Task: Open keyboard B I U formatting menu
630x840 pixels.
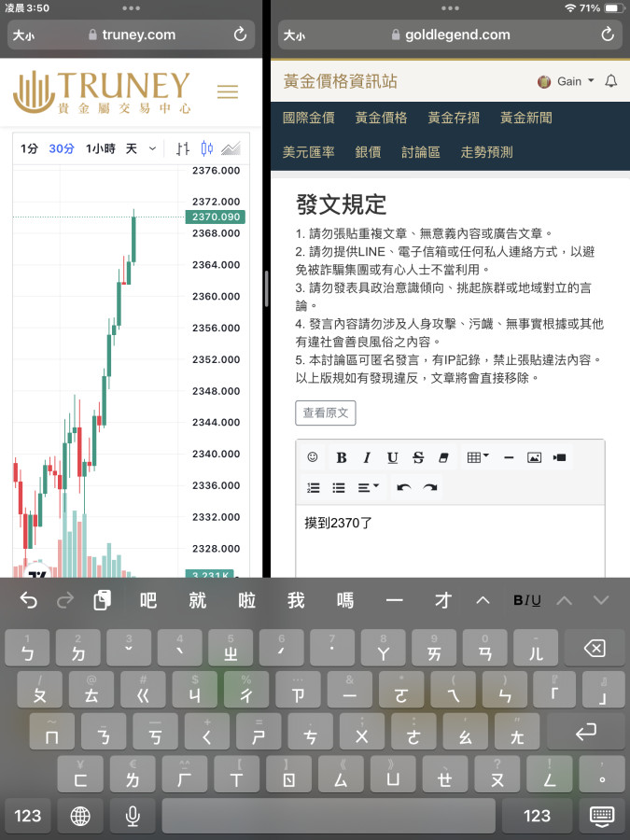Action: click(x=526, y=600)
